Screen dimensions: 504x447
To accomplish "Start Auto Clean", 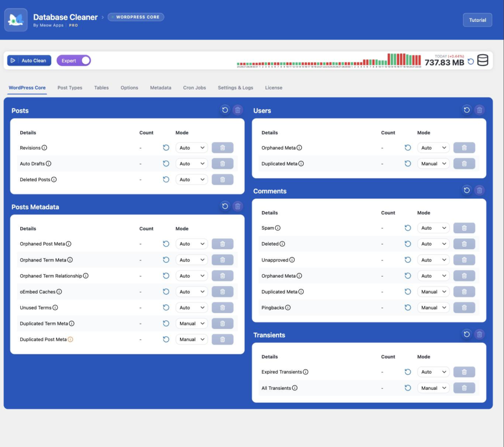I will tap(29, 61).
